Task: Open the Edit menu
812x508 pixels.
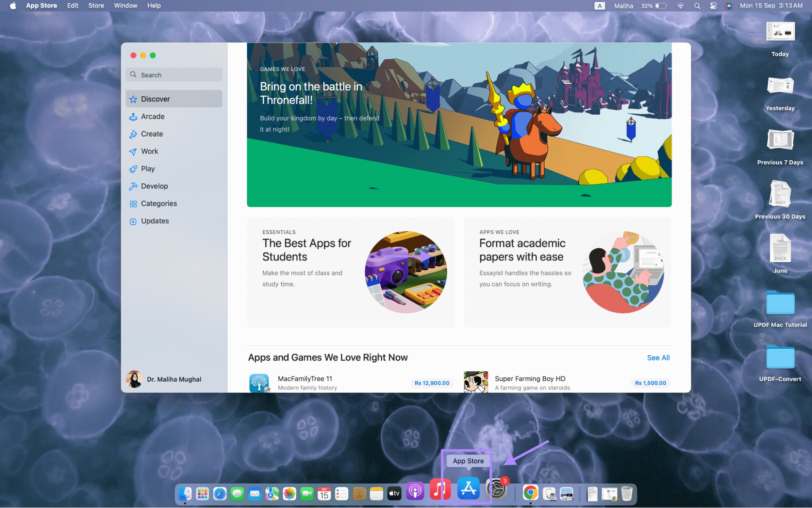Action: 73,6
